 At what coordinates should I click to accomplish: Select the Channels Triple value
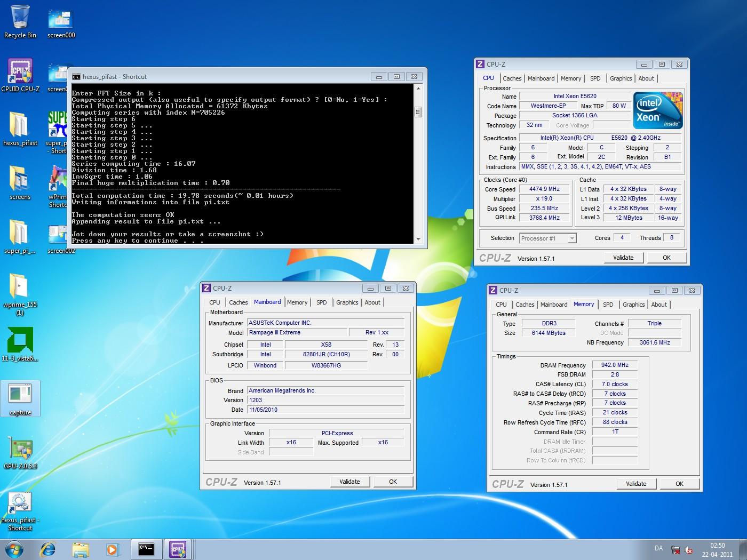click(x=655, y=323)
